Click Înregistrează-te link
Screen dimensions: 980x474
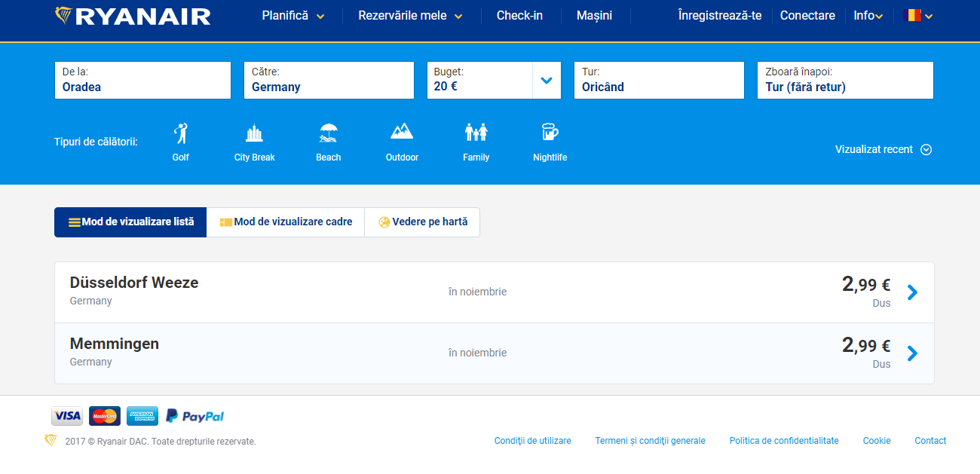pyautogui.click(x=720, y=15)
